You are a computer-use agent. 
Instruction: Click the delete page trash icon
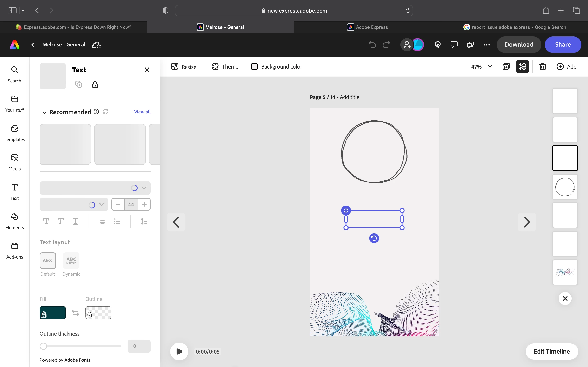click(x=542, y=66)
